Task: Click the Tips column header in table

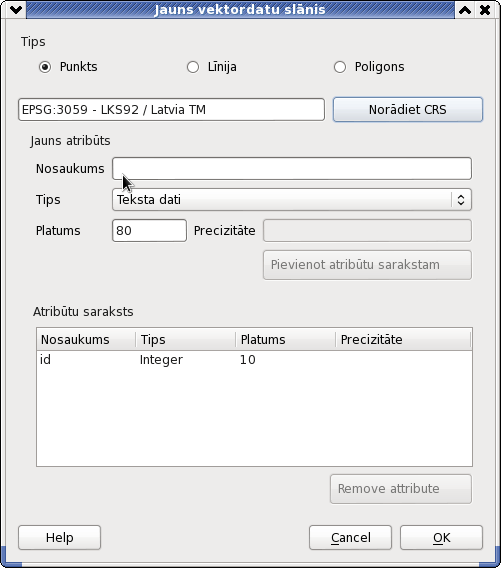Action: tap(186, 339)
